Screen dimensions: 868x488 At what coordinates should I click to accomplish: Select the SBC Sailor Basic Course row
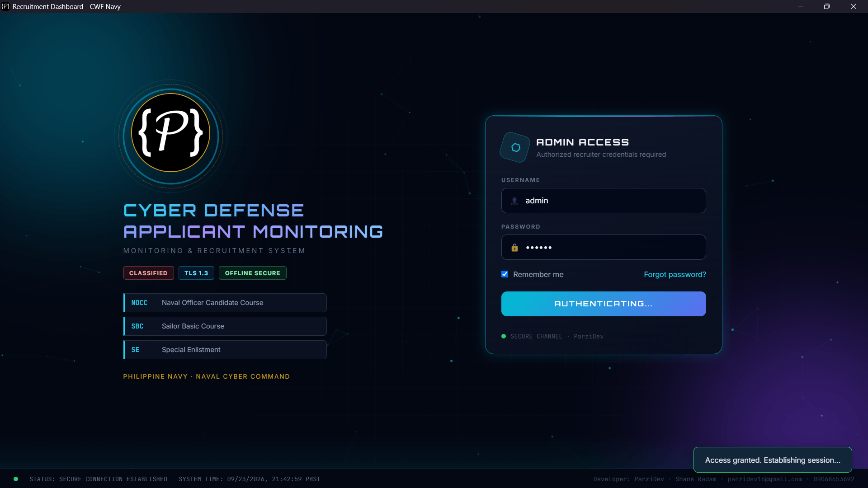(x=225, y=326)
